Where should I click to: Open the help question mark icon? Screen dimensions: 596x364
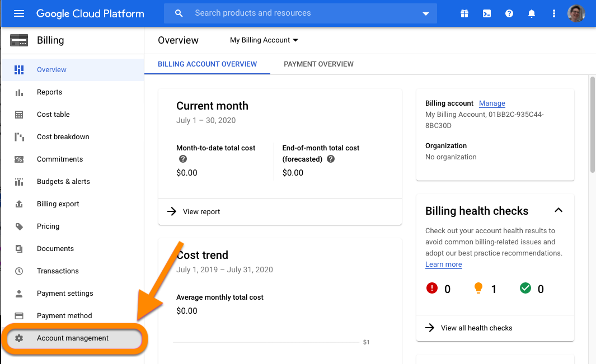[x=509, y=13]
